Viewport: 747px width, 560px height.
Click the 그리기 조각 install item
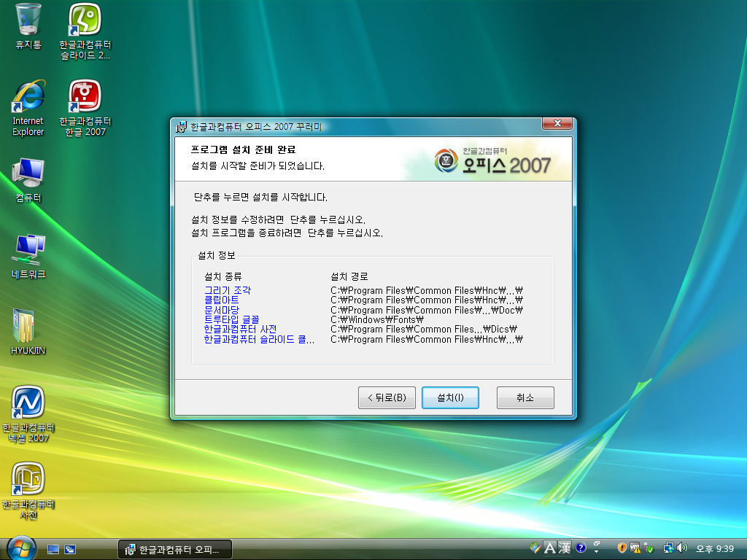click(x=228, y=290)
